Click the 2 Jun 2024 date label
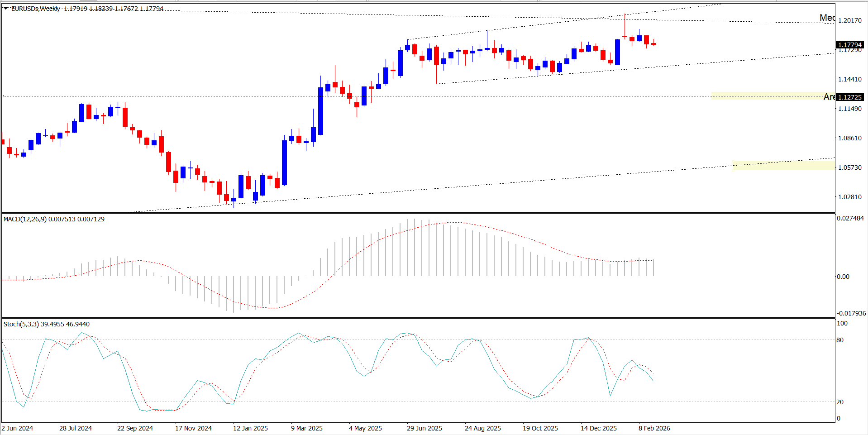 coord(17,428)
